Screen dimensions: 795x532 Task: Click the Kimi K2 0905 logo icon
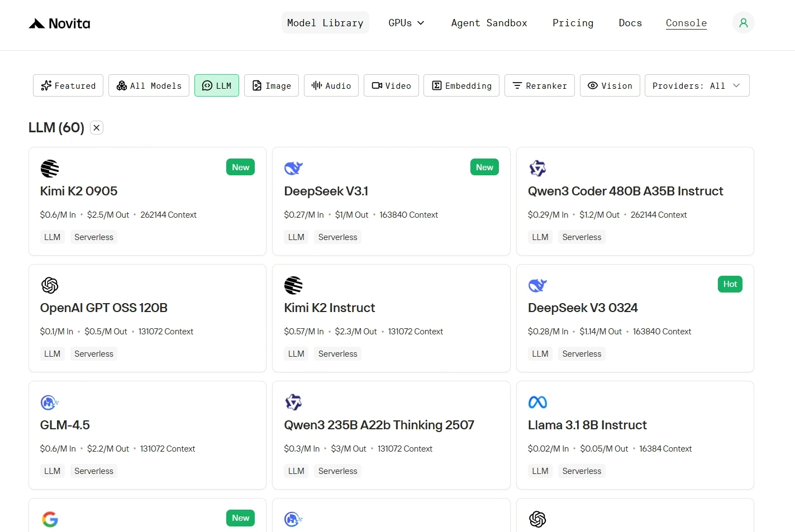(x=50, y=168)
